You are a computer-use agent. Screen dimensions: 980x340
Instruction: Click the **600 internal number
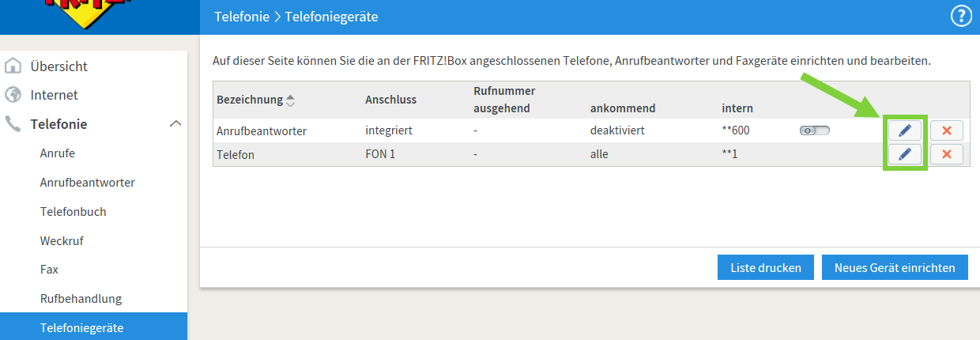click(x=737, y=130)
